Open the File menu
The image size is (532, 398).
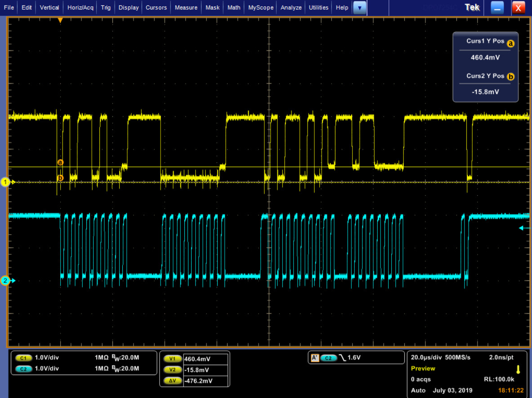click(x=9, y=8)
